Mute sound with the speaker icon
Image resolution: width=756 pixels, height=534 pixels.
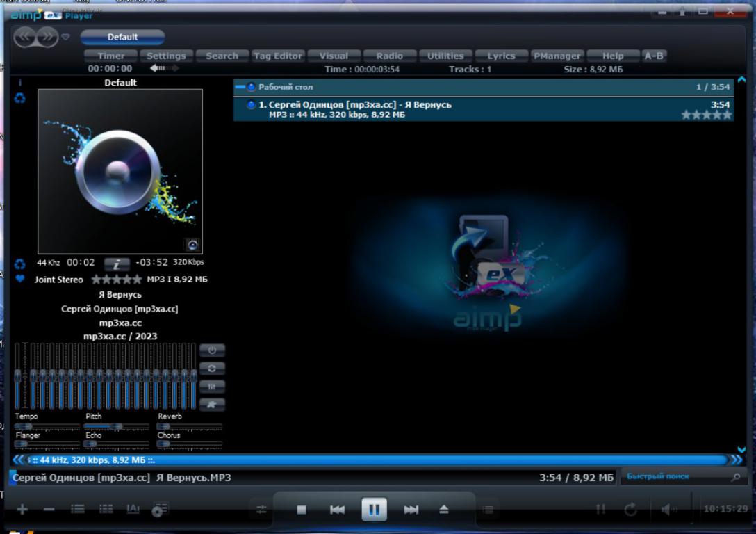[x=668, y=510]
